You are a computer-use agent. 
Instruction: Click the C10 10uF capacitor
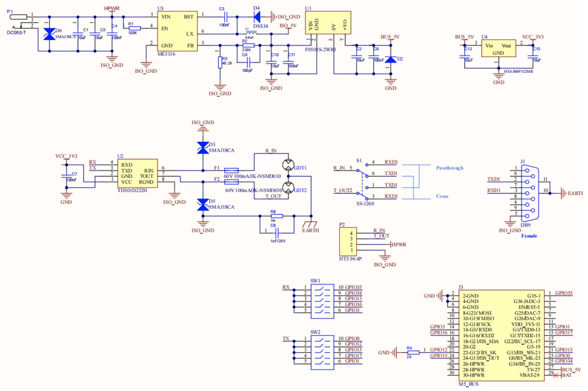(x=271, y=62)
